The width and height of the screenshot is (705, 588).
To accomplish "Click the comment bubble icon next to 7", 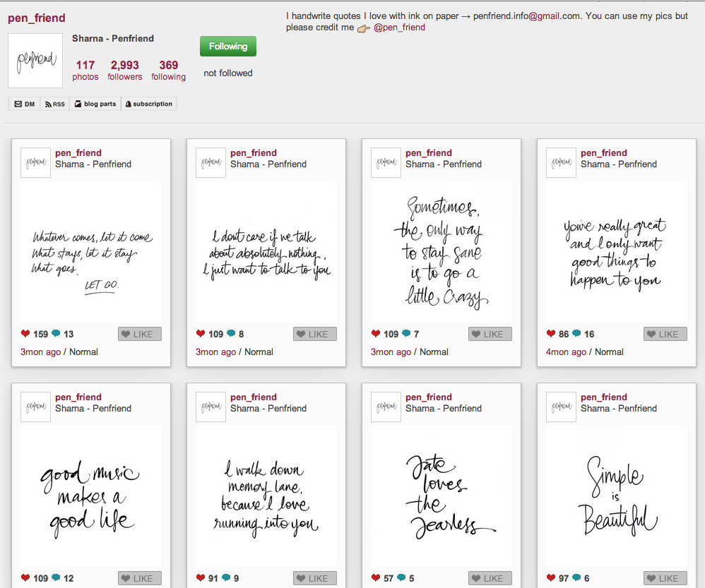I will tap(406, 333).
